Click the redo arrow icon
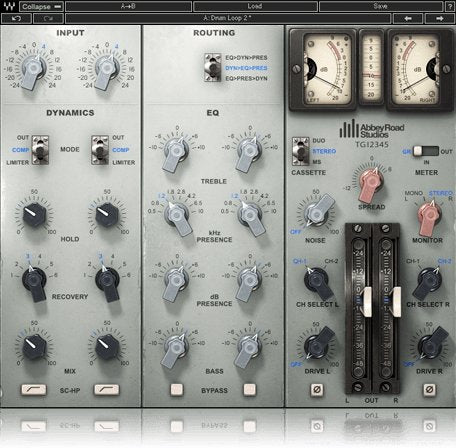This screenshot has height=448, width=456. 48,18
